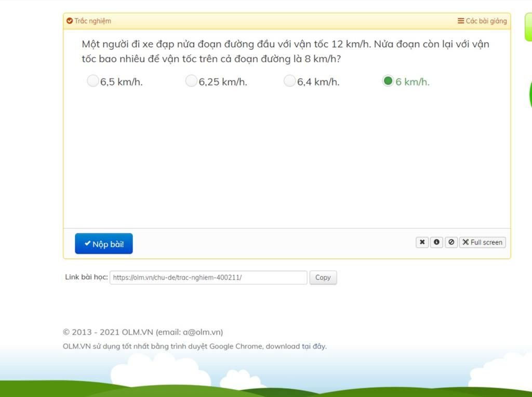
Task: Pick the 6,4 km/h answer
Action: click(x=289, y=81)
